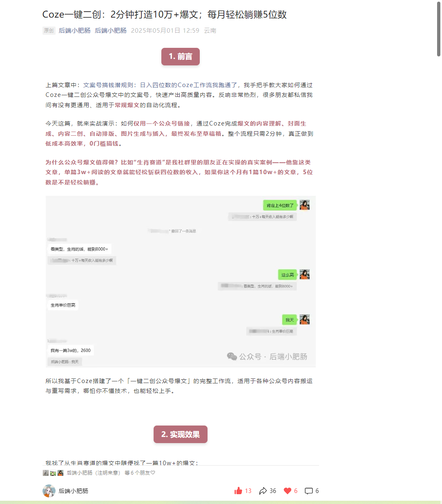Open the chat screenshot image
Viewport: 442px width, 504px height.
tap(181, 282)
